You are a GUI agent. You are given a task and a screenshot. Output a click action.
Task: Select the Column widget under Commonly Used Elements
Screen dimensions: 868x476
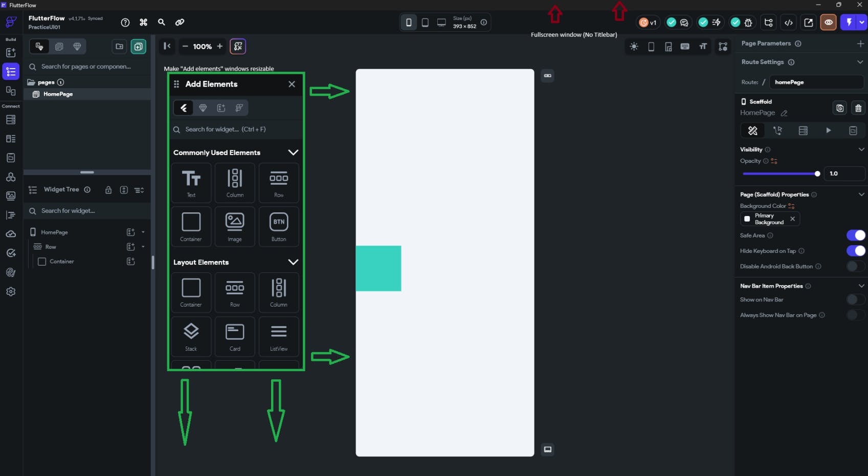pos(235,183)
